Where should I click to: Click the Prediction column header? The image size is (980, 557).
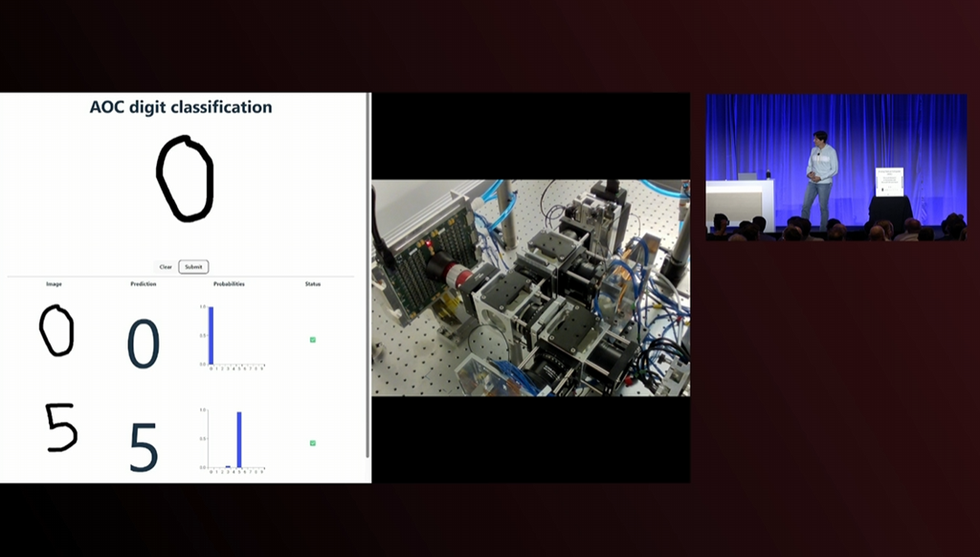144,284
